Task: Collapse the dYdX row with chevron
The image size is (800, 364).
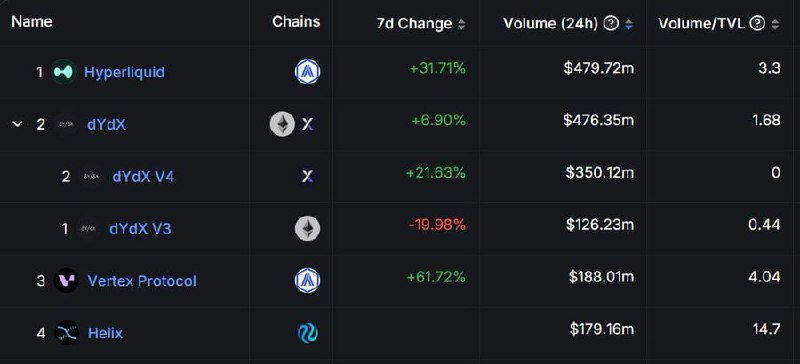Action: tap(17, 124)
